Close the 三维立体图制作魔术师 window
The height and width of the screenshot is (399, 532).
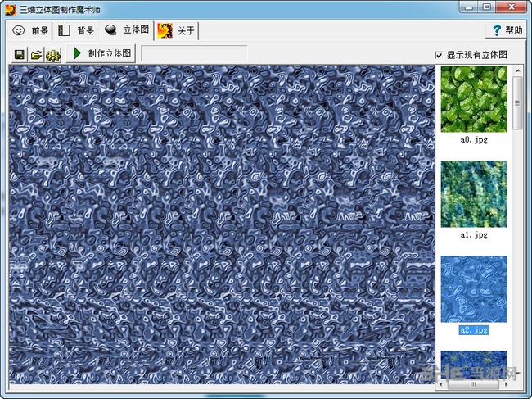512,7
